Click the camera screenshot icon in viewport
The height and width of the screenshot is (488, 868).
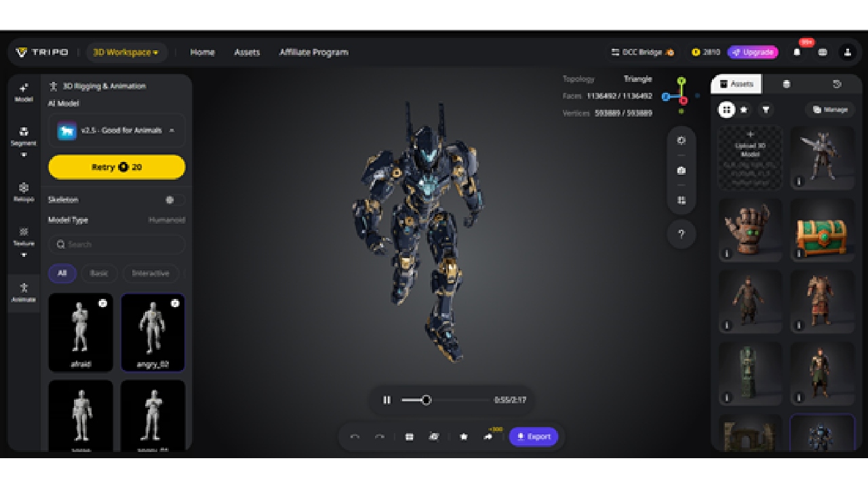coord(682,171)
